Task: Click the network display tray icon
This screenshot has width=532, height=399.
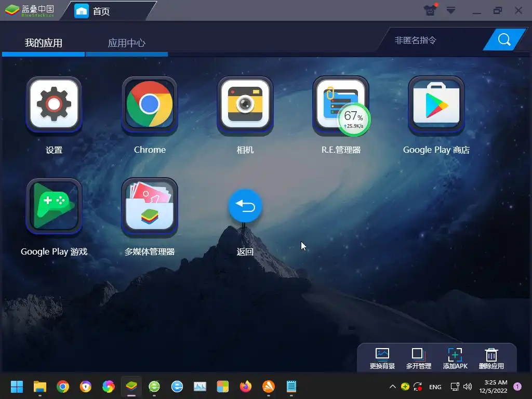Action: 455,387
